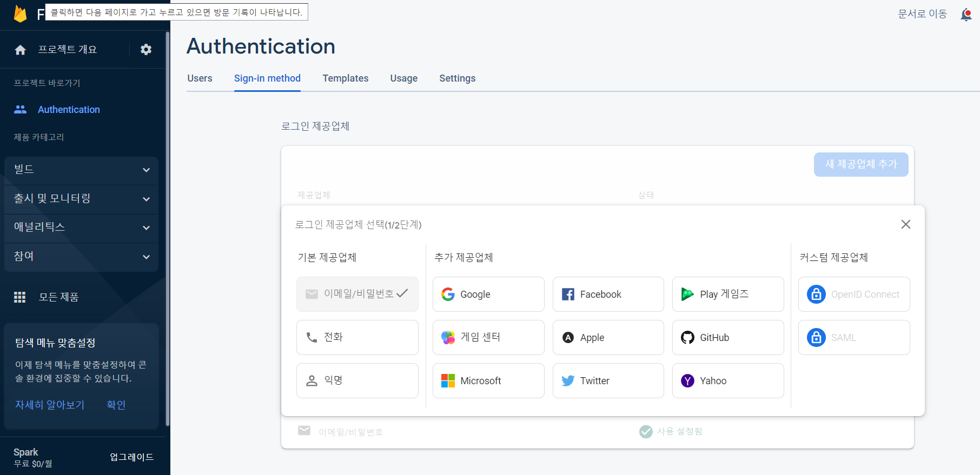The height and width of the screenshot is (475, 980).
Task: Click the Yahoo logo icon
Action: click(687, 380)
